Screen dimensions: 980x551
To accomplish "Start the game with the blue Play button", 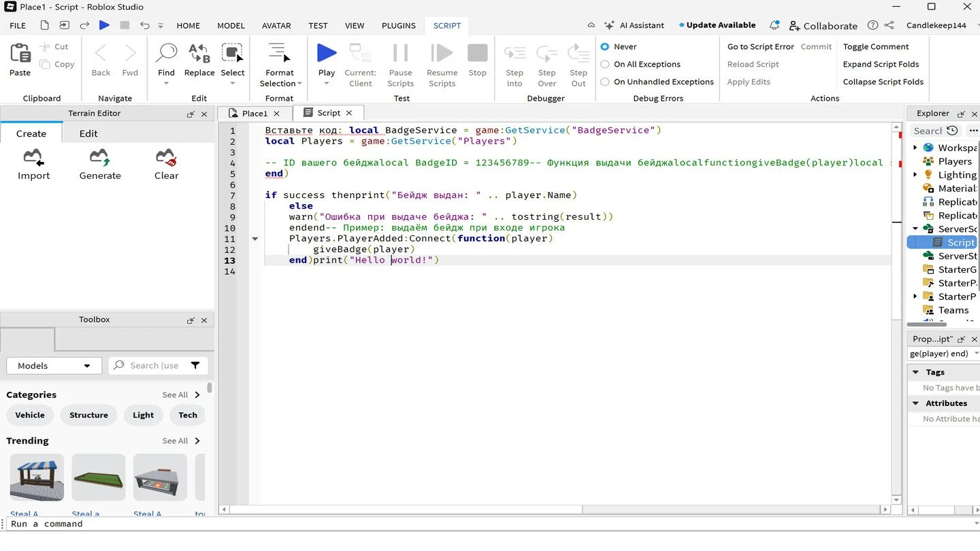I will point(327,54).
